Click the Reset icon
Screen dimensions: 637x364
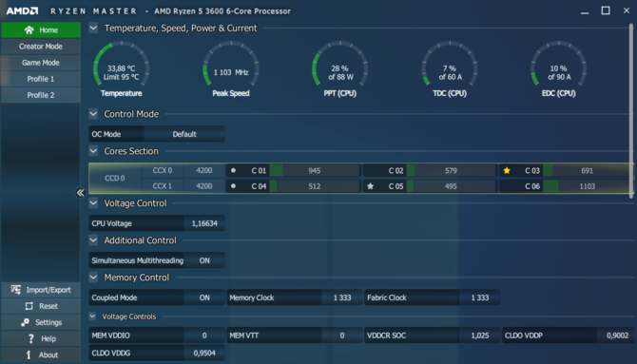pos(29,306)
